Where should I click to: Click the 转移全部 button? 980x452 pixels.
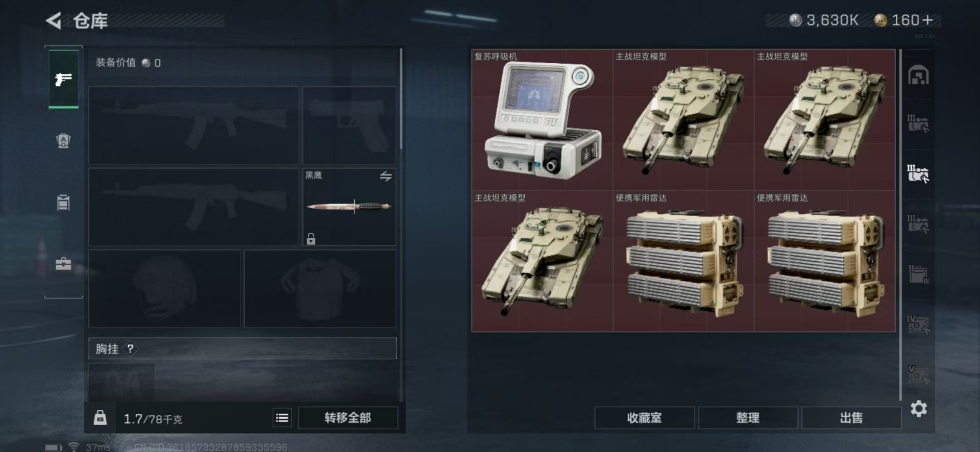point(348,418)
